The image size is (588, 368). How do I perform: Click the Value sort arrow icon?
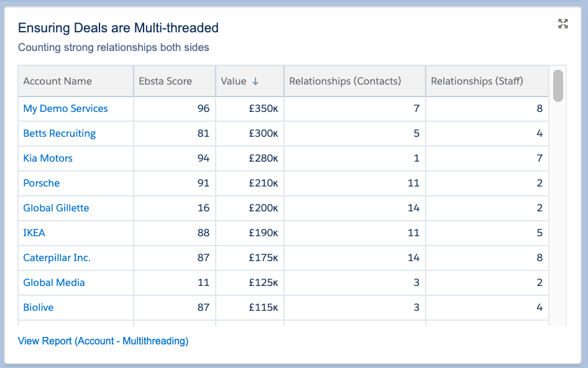pos(255,81)
